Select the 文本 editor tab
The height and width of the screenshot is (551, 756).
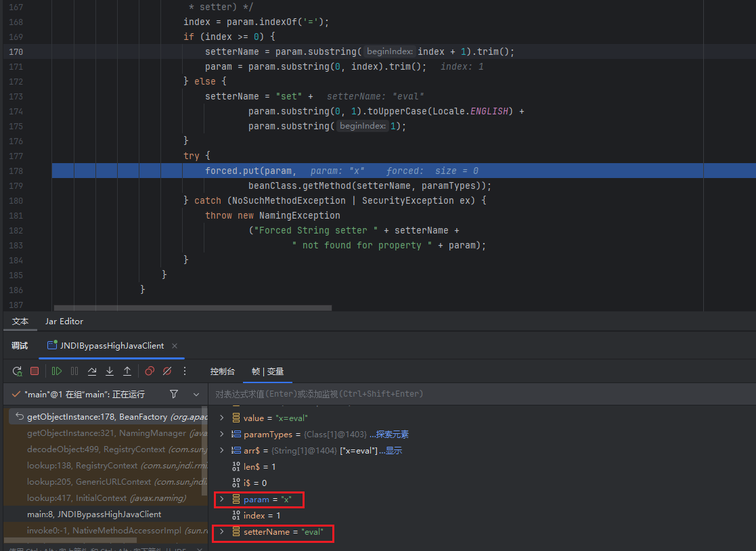pyautogui.click(x=20, y=322)
